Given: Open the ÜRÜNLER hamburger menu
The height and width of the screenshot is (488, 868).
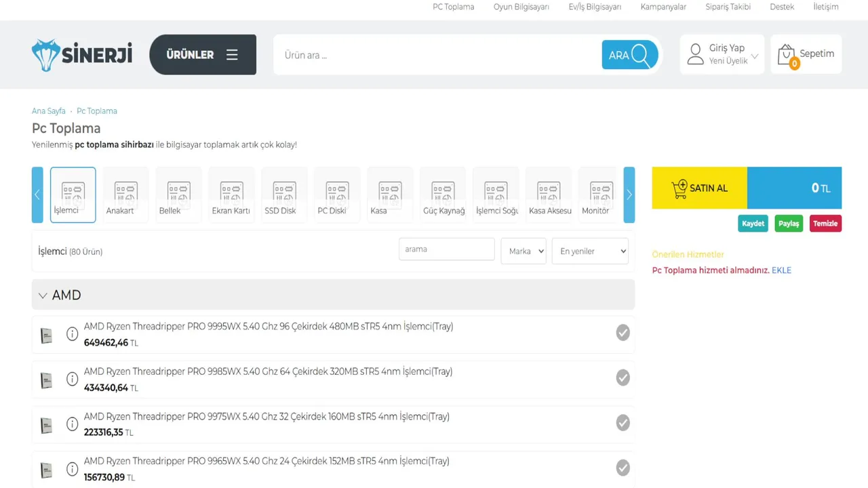Looking at the screenshot, I should tap(203, 54).
